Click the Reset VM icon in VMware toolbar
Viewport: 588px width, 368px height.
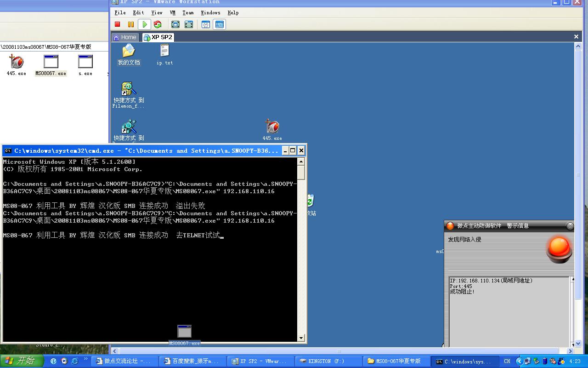coord(158,24)
